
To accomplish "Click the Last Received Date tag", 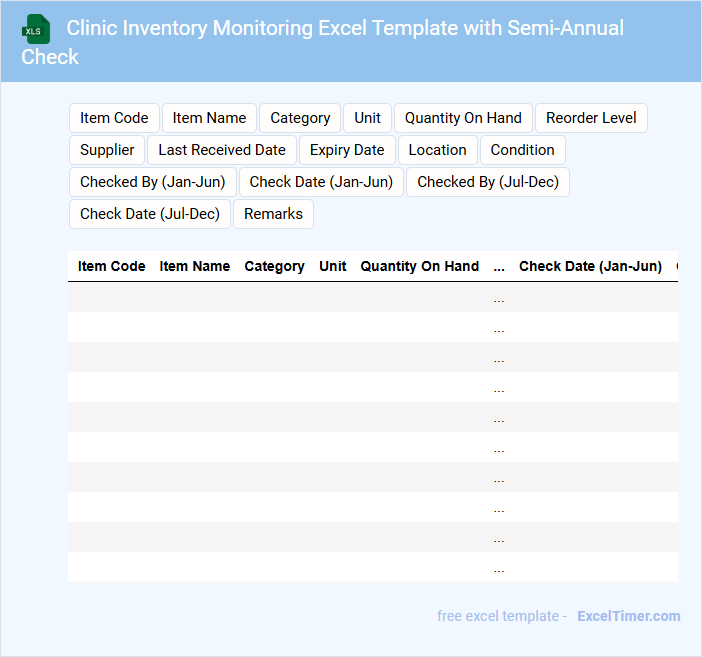I will click(222, 150).
